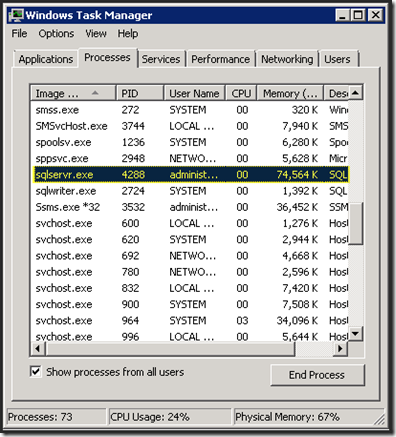Toggle Show processes from all users checkbox
This screenshot has height=437, width=396.
tap(36, 371)
